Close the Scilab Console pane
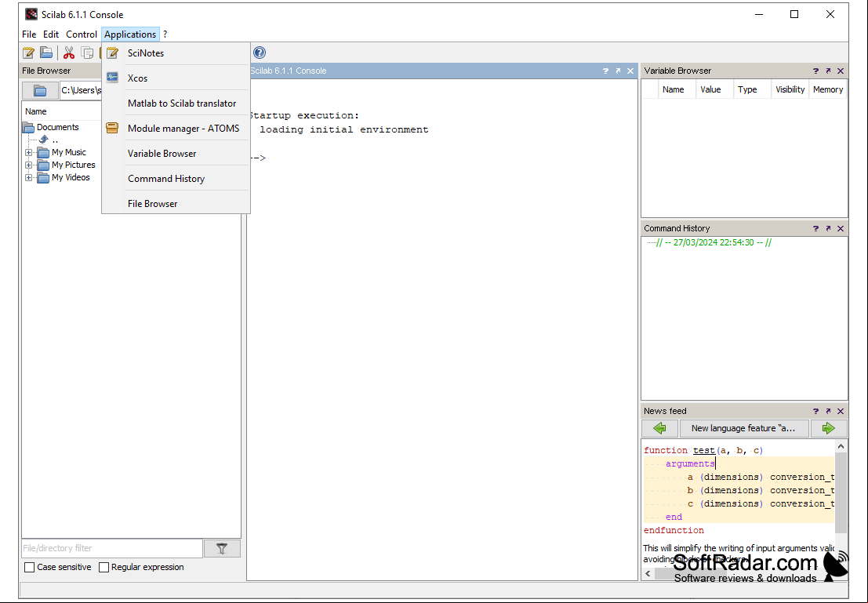This screenshot has height=603, width=868. 630,71
